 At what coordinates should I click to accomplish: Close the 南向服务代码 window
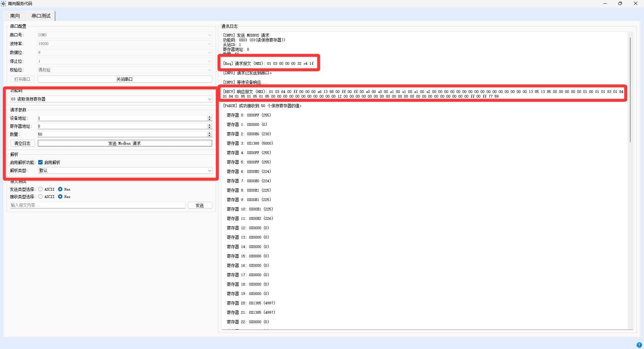pyautogui.click(x=635, y=4)
